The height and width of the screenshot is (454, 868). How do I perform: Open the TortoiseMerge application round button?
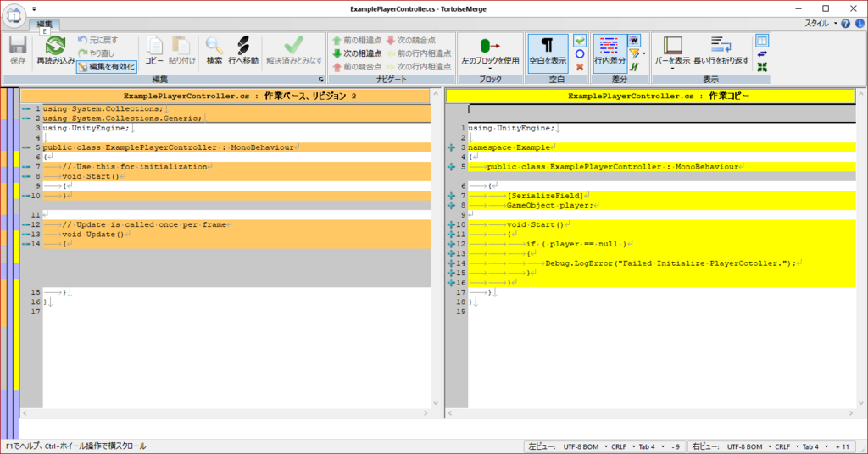pos(14,15)
